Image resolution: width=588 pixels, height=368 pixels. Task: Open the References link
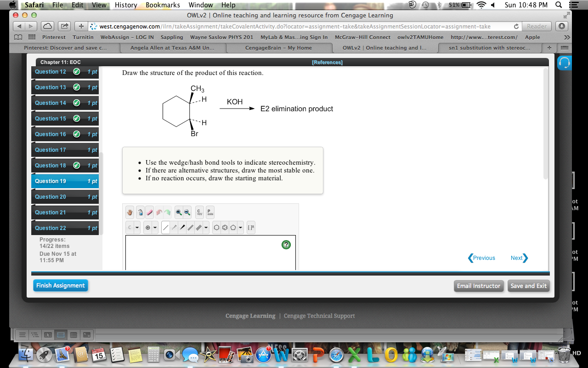pos(328,62)
